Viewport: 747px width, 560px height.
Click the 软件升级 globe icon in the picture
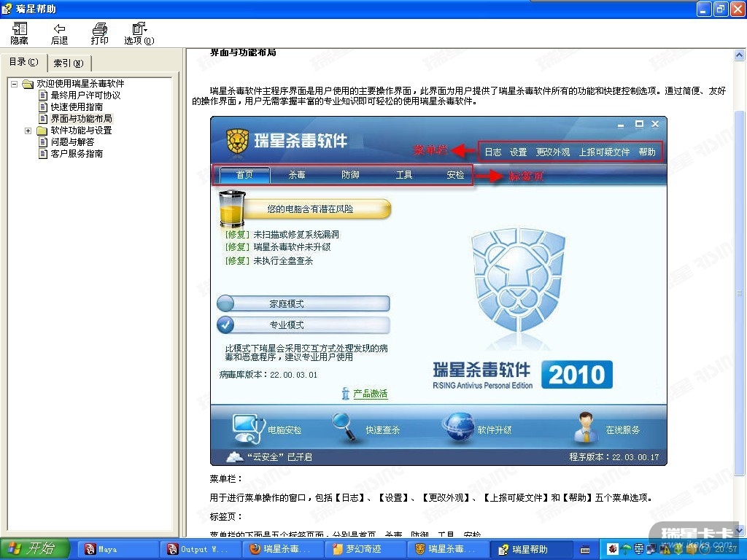[458, 427]
